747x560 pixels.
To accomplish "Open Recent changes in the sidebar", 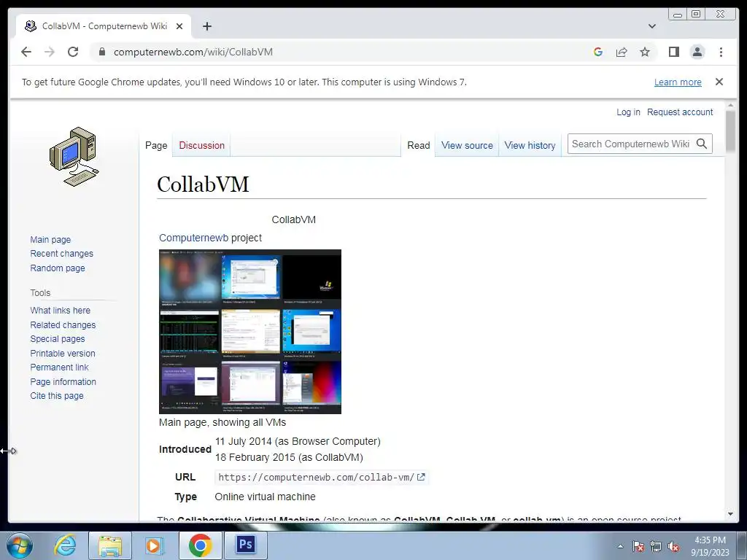I will tap(61, 253).
